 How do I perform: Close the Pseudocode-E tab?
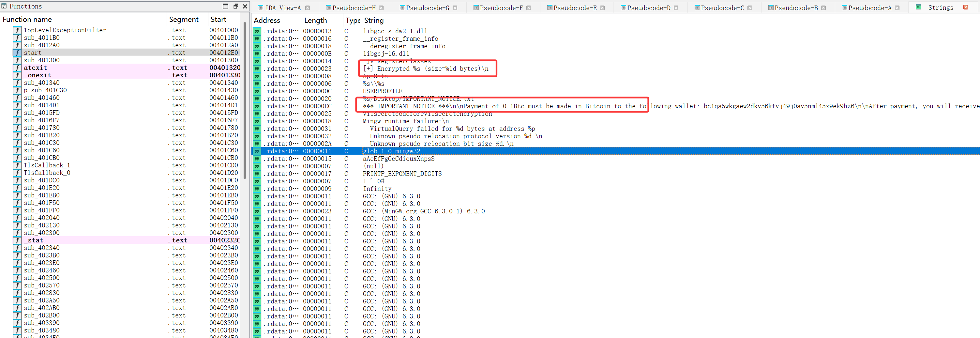click(x=602, y=8)
